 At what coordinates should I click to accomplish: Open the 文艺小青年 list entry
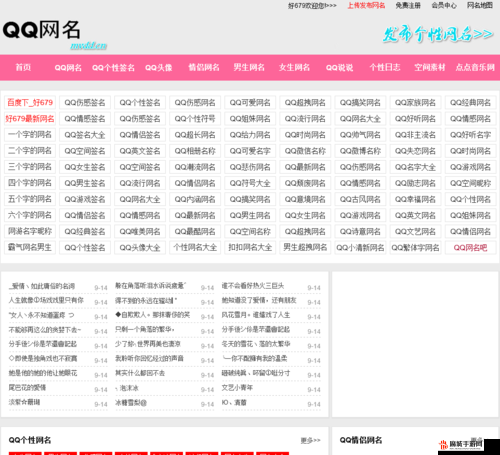point(237,388)
